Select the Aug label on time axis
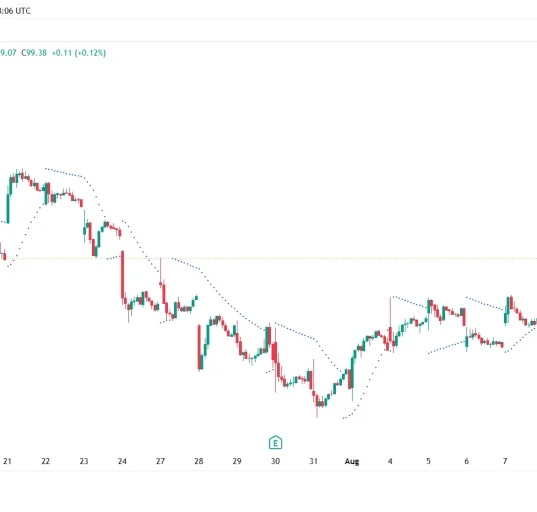 [x=352, y=461]
